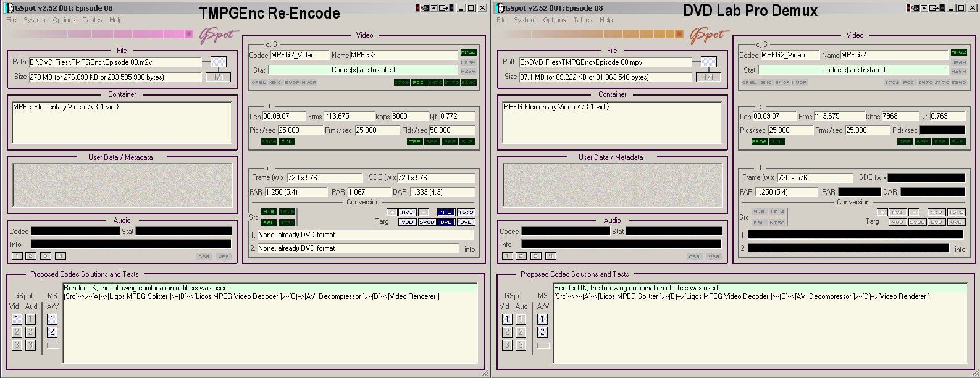Screen dimensions: 980x378
Task: Click the TFF indicator in left window
Action: point(414,141)
